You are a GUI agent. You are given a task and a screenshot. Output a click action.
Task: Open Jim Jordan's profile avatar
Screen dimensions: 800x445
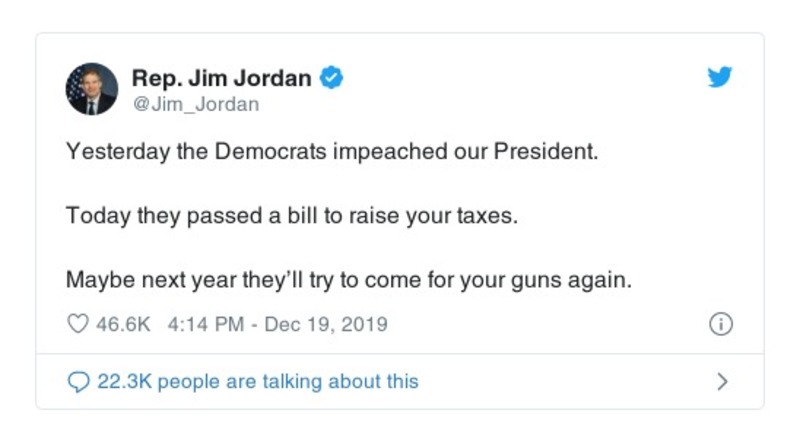click(92, 89)
